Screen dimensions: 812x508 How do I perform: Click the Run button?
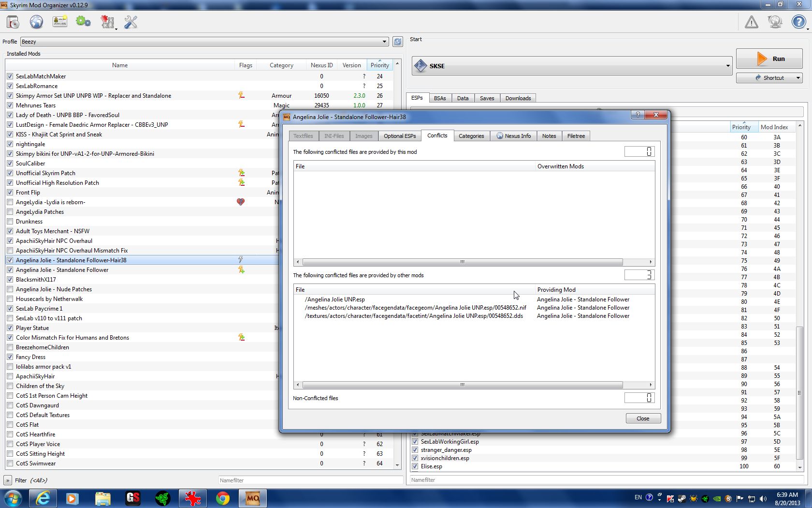(769, 59)
